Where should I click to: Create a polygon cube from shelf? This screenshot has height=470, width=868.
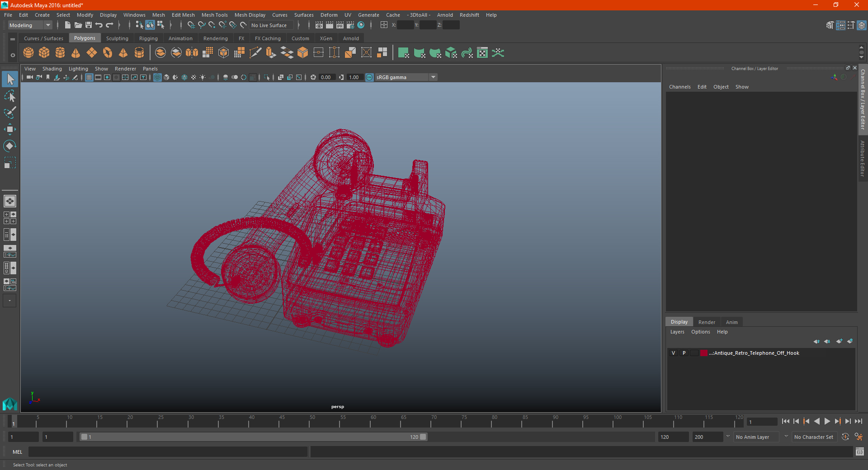(44, 53)
